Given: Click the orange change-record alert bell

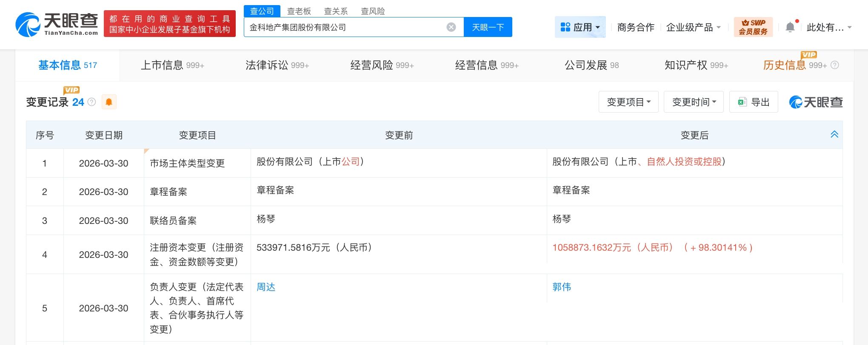Looking at the screenshot, I should 109,102.
